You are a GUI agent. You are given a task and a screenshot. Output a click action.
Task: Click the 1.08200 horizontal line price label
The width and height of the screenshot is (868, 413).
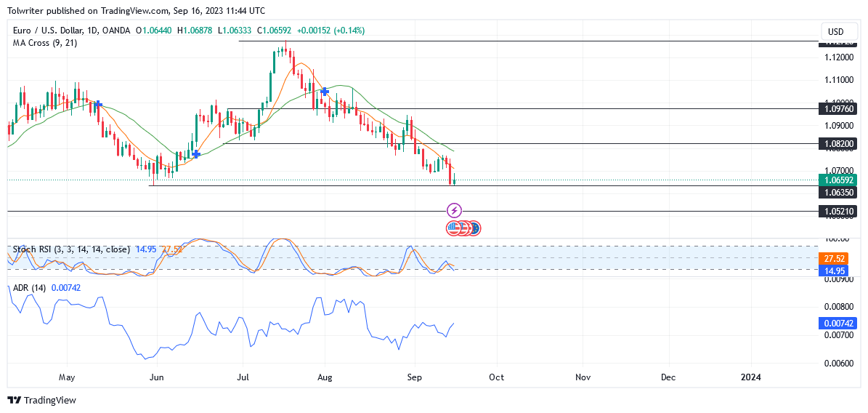point(837,144)
